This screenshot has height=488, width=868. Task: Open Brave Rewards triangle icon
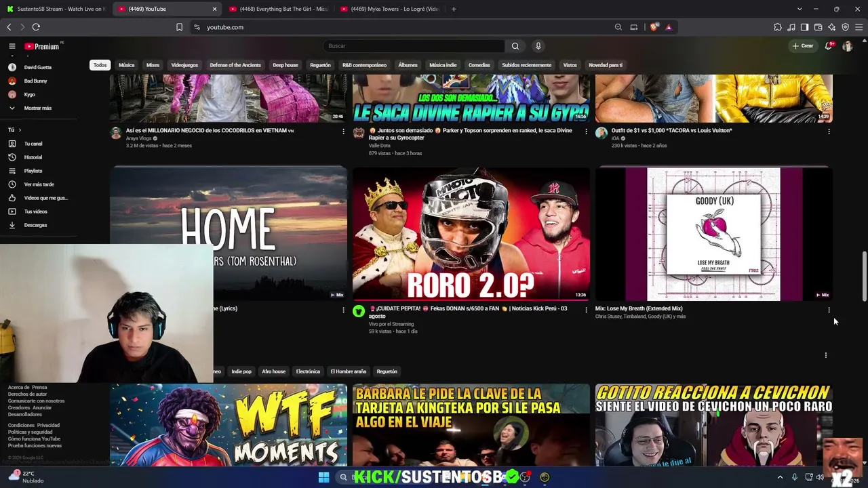669,27
